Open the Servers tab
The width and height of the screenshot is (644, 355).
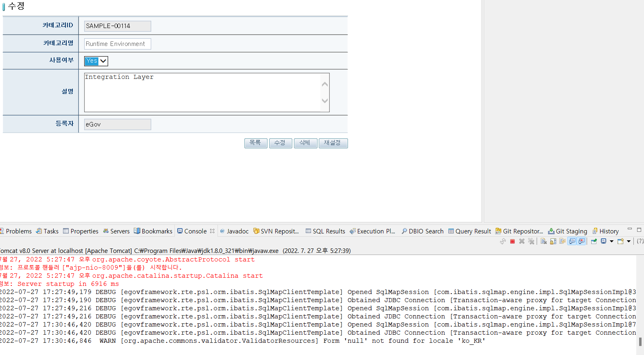coord(116,231)
